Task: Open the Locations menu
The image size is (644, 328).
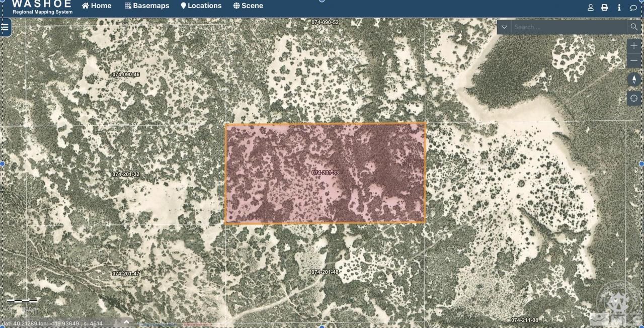Action: [x=201, y=6]
